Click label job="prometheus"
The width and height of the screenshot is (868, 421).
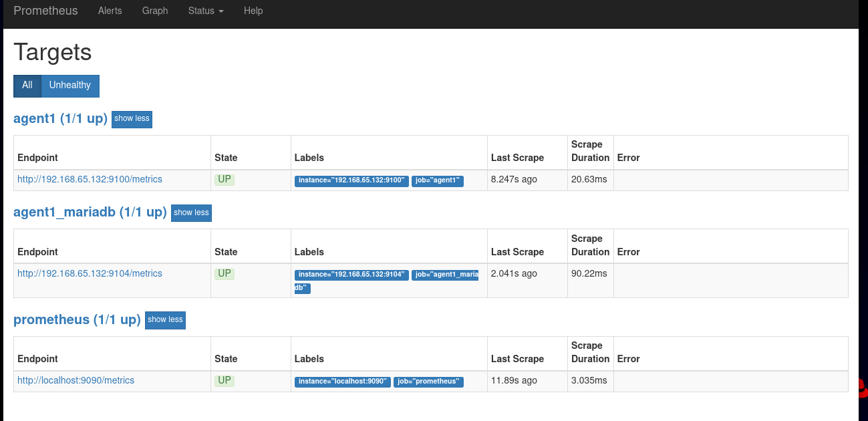[x=428, y=382]
